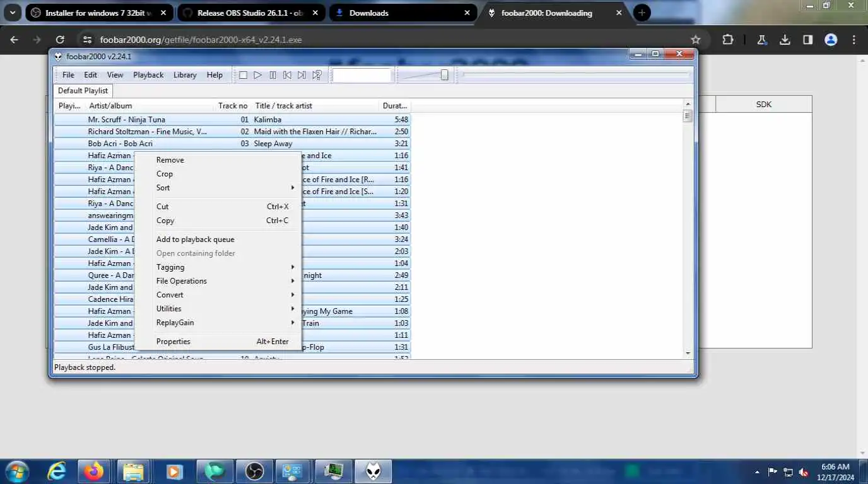Image resolution: width=868 pixels, height=484 pixels.
Task: Switch to Installer for windows 7 tab
Action: pos(99,13)
